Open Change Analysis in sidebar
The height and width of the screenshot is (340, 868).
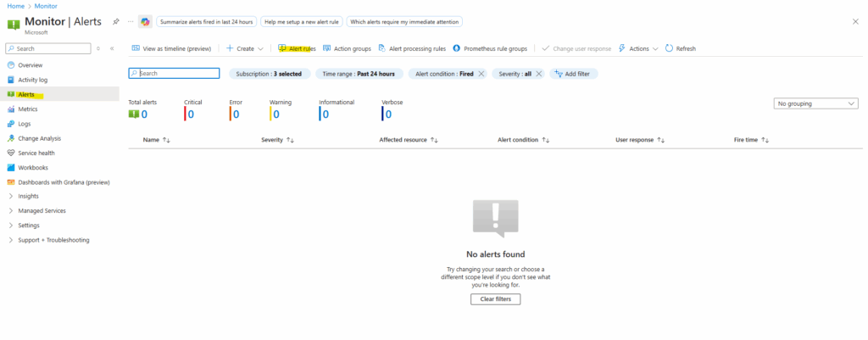tap(40, 138)
